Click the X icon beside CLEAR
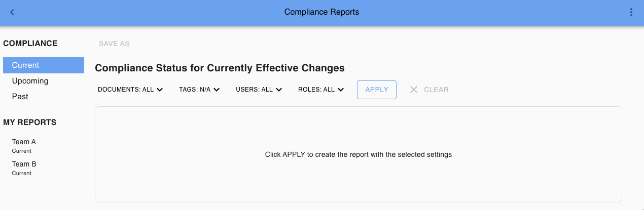The width and height of the screenshot is (644, 210). (x=414, y=90)
